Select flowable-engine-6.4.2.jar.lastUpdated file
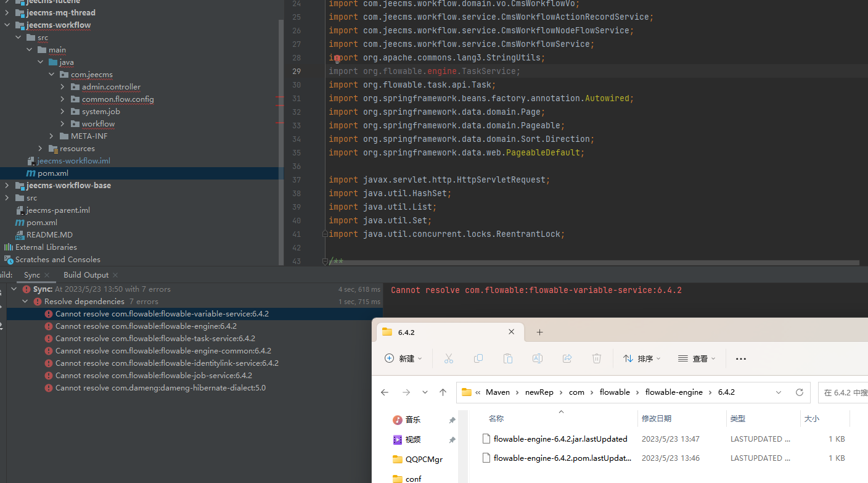 point(560,439)
